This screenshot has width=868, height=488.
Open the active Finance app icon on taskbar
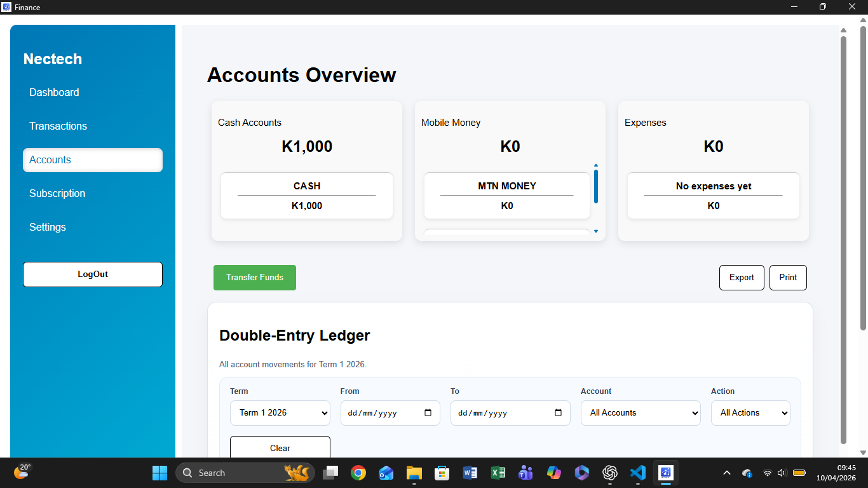(665, 473)
